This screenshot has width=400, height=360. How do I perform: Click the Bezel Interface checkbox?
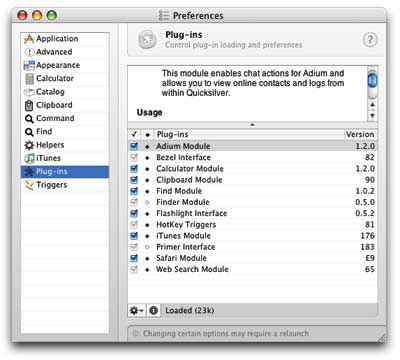tap(134, 157)
